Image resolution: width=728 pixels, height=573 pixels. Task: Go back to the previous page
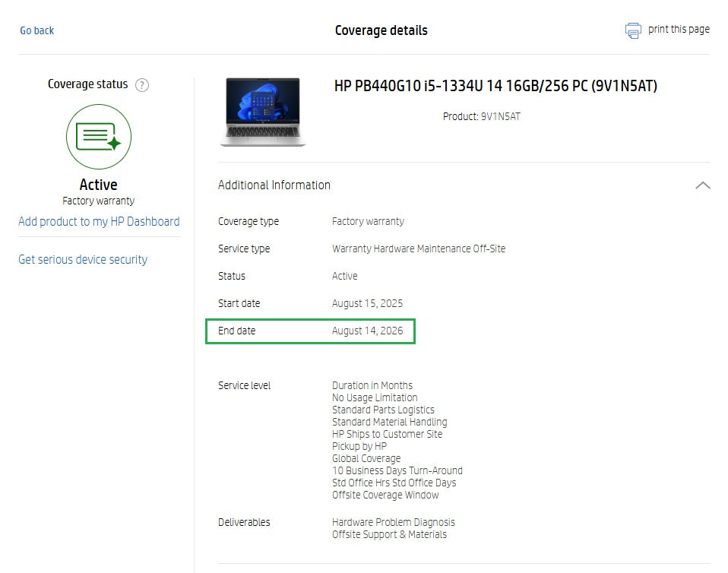coord(36,30)
